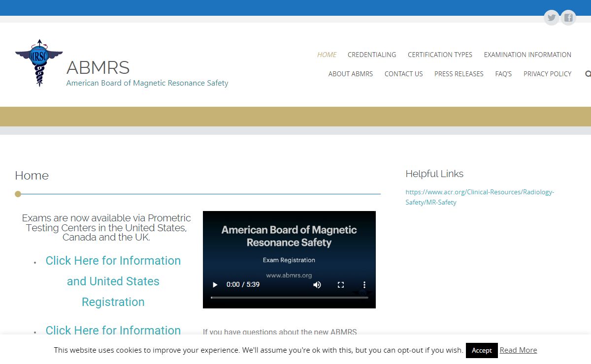Click the ABMRS caduceus logo
Screen dimensions: 591x364
(x=39, y=63)
